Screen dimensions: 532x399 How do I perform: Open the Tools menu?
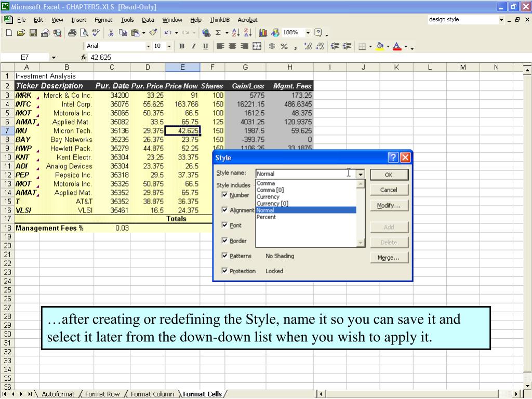127,20
